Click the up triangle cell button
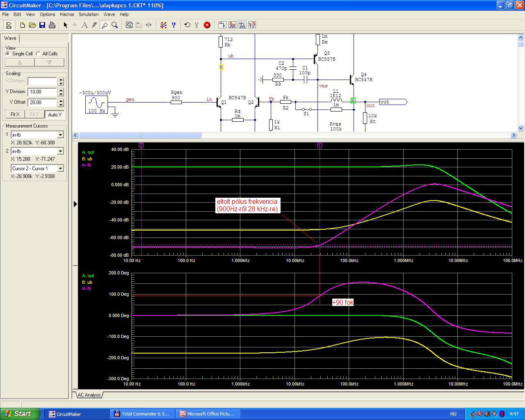The height and width of the screenshot is (420, 525). click(20, 62)
